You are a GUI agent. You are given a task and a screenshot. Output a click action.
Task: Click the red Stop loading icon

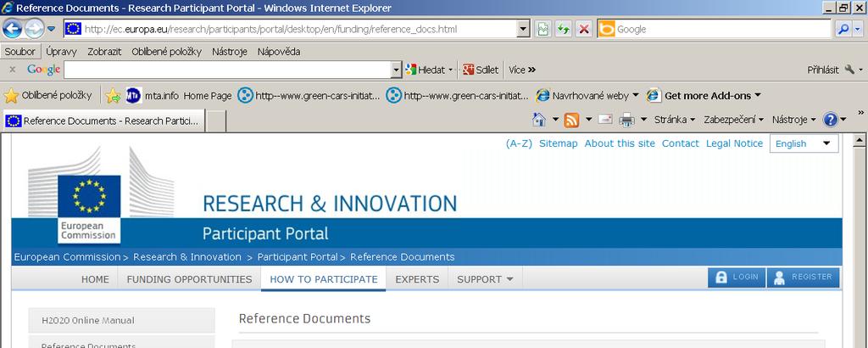583,29
